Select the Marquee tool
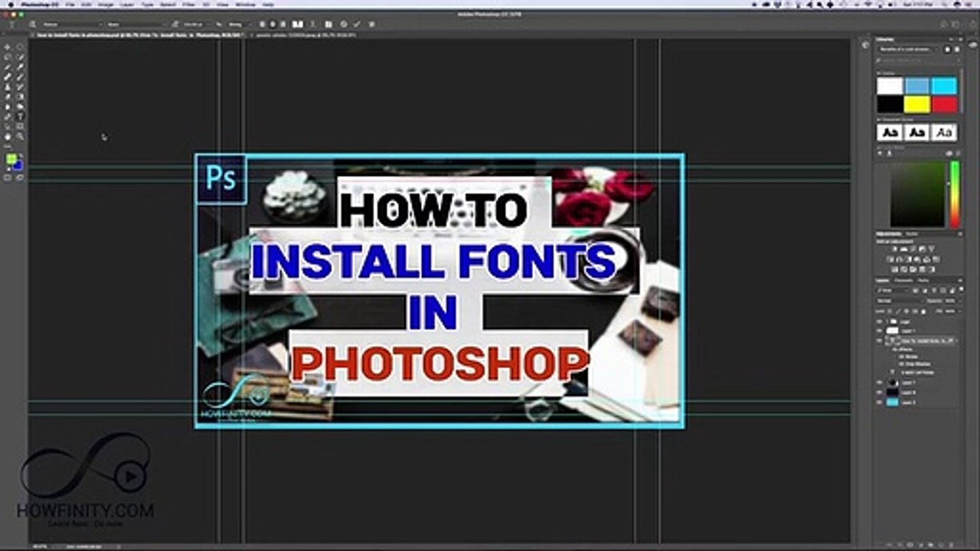This screenshot has width=980, height=551. (21, 47)
